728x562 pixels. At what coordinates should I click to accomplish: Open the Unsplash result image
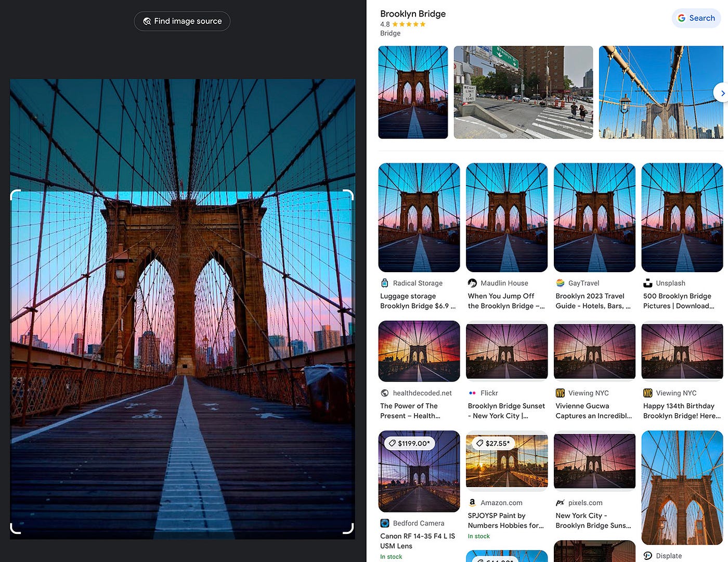click(682, 218)
